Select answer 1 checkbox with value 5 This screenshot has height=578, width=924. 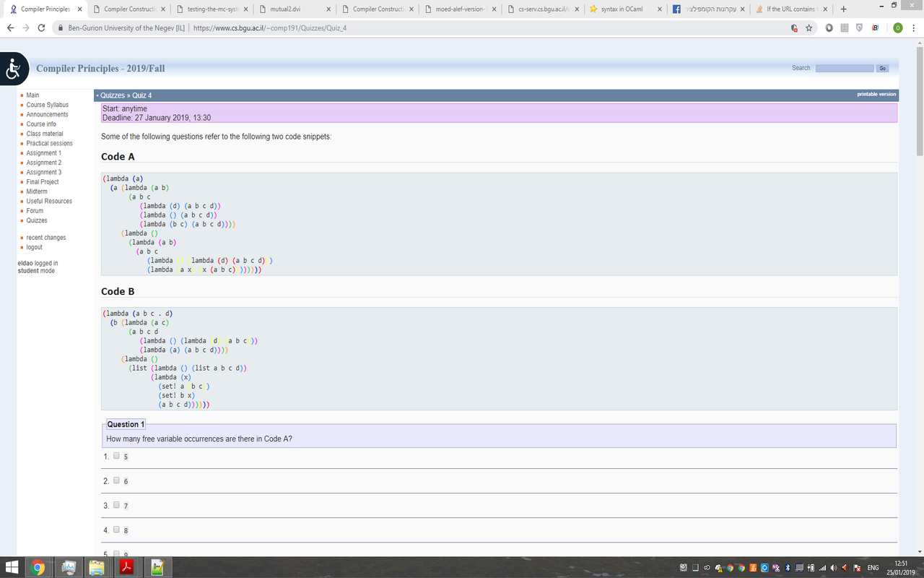(116, 456)
